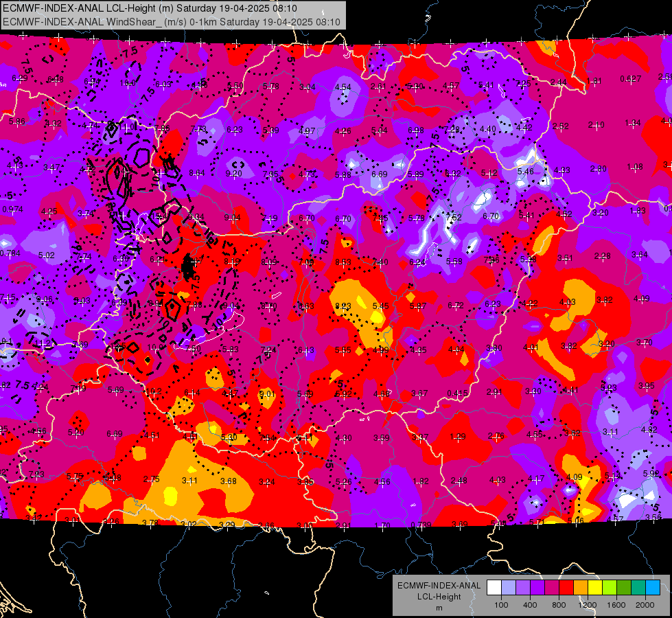The width and height of the screenshot is (672, 618).
Task: Click the wind shear value 1.29
Action: pyautogui.click(x=458, y=437)
